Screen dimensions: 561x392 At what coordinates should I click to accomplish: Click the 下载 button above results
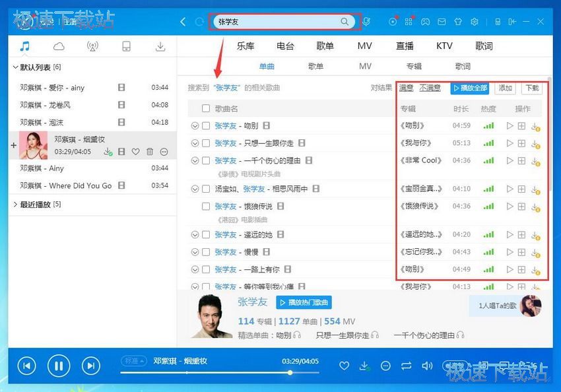(x=532, y=88)
